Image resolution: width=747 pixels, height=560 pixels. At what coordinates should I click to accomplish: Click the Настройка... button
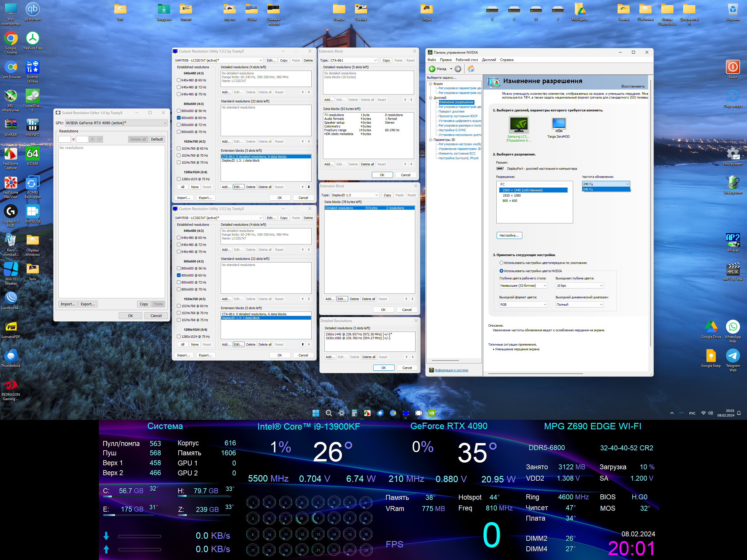pos(509,235)
